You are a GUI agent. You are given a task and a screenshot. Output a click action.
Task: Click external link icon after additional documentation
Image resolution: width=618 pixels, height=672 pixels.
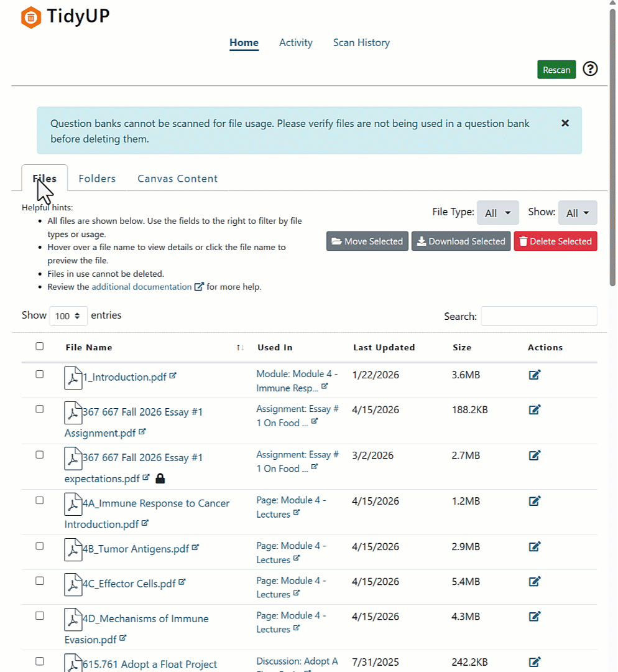tap(199, 286)
